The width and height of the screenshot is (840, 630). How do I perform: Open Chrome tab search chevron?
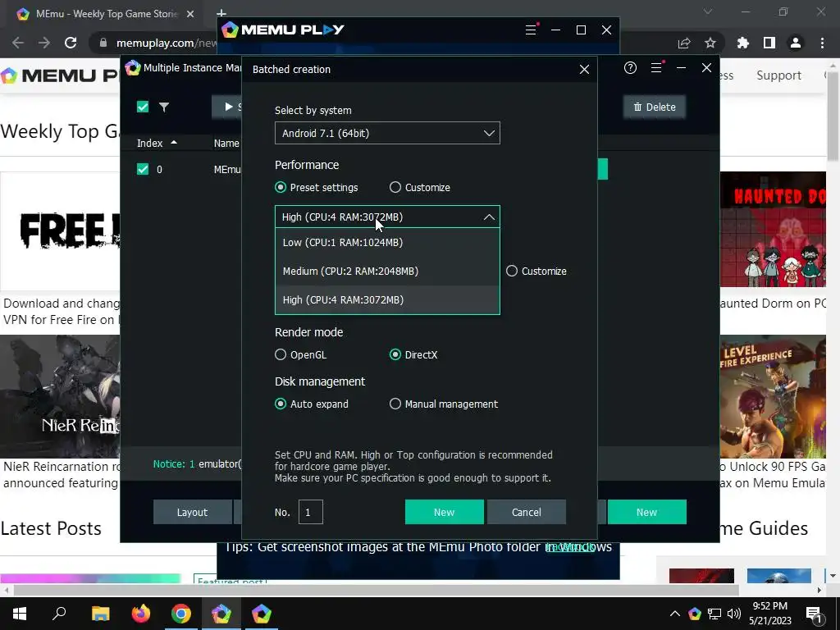708,11
